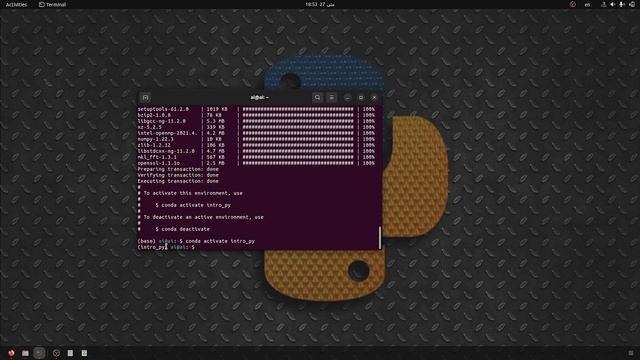Open the clock and calendar panel
This screenshot has width=640, height=360.
coord(320,4)
